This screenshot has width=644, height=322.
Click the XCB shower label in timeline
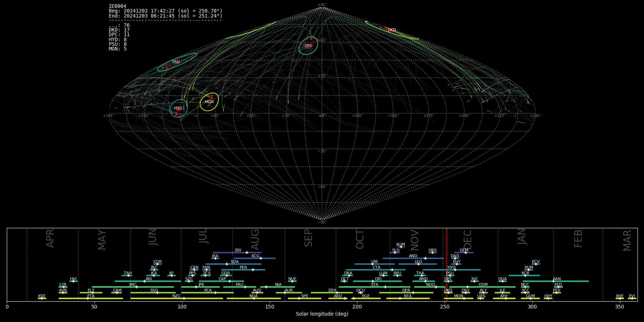click(525, 273)
